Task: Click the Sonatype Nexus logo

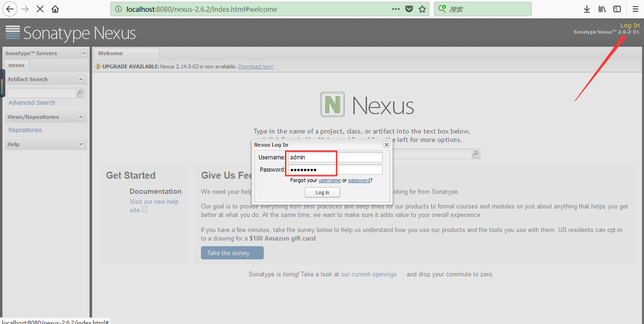Action: [x=71, y=33]
